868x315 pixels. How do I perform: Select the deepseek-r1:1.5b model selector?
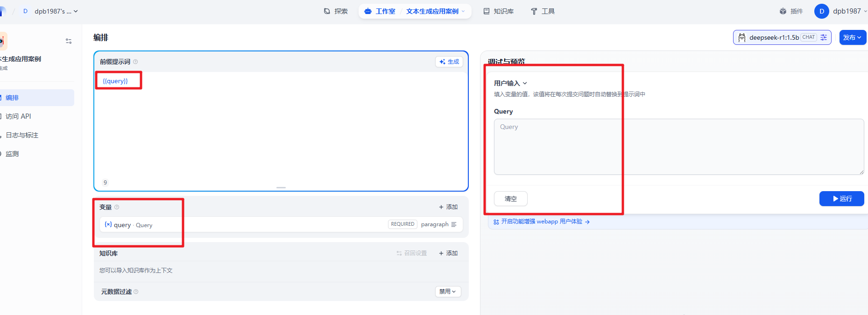774,37
